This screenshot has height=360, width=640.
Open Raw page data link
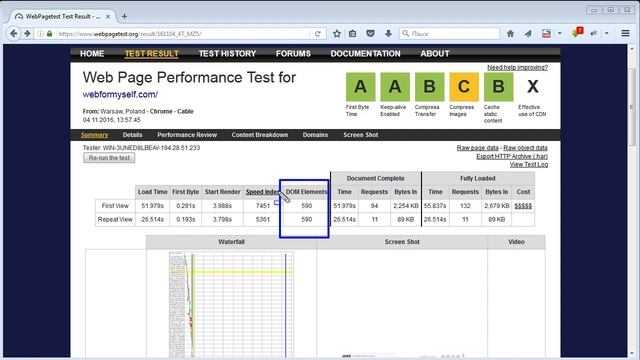[477, 148]
